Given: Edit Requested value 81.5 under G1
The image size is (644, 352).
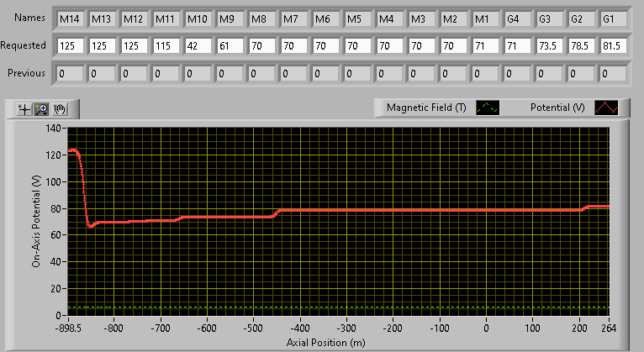Looking at the screenshot, I should coord(613,46).
